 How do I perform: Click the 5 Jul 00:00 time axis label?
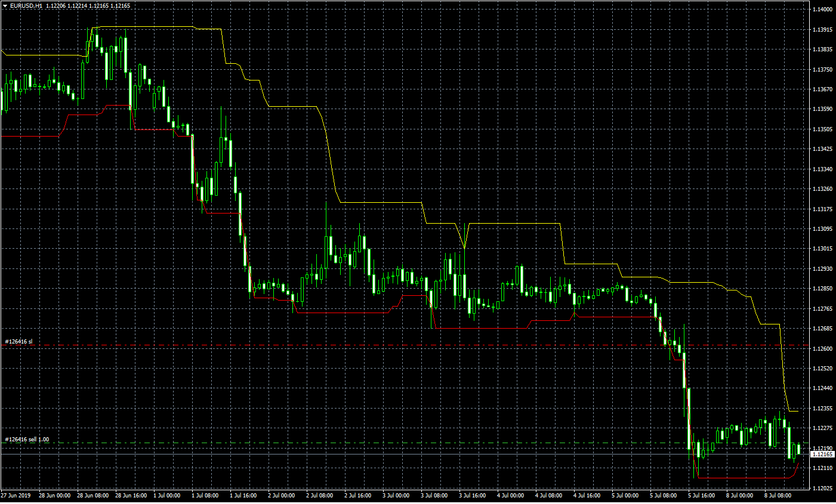pos(625,496)
